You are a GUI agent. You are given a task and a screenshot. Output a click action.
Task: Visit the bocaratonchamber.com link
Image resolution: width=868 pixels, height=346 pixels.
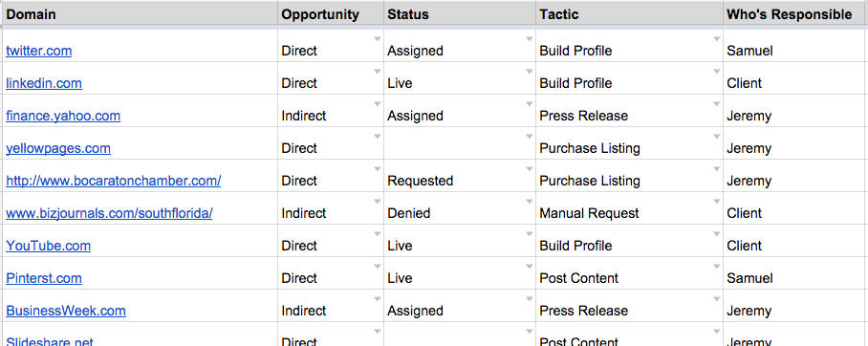[114, 181]
